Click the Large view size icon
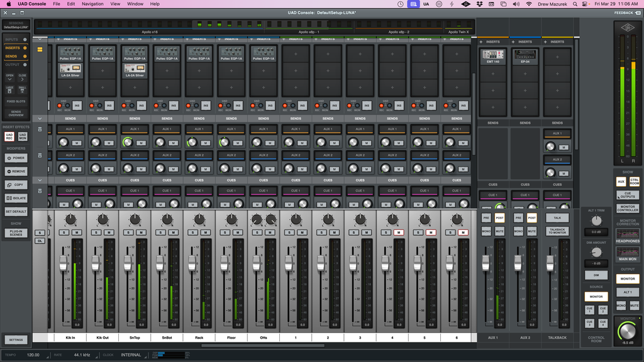 9,89
